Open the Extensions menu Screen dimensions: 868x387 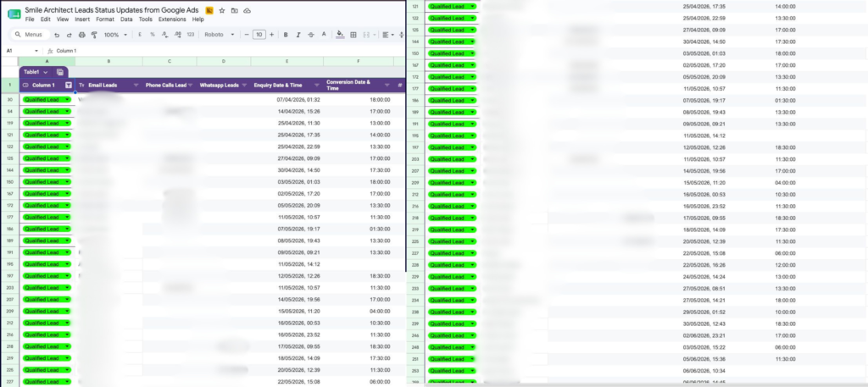[x=172, y=19]
